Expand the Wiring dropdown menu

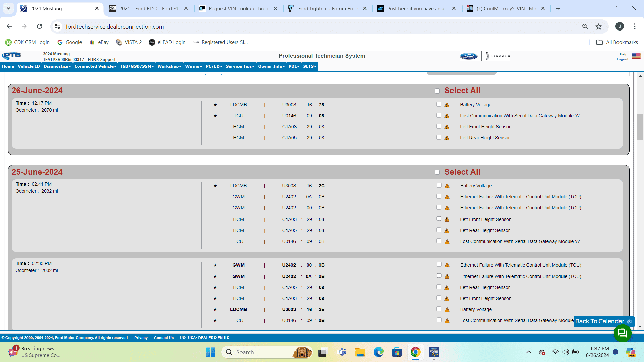pos(194,66)
